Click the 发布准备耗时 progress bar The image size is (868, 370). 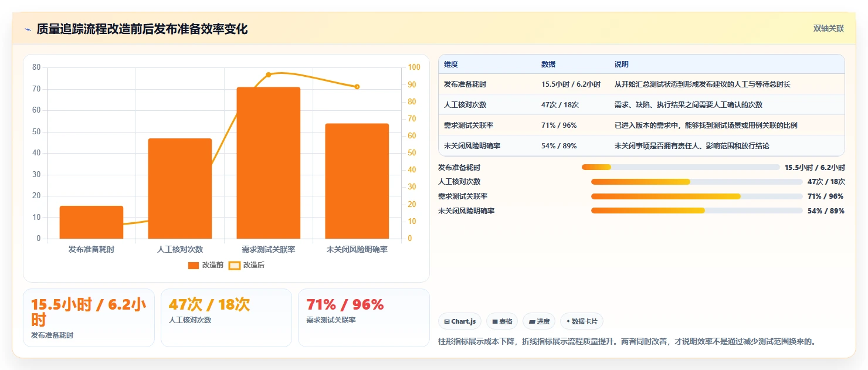click(681, 167)
